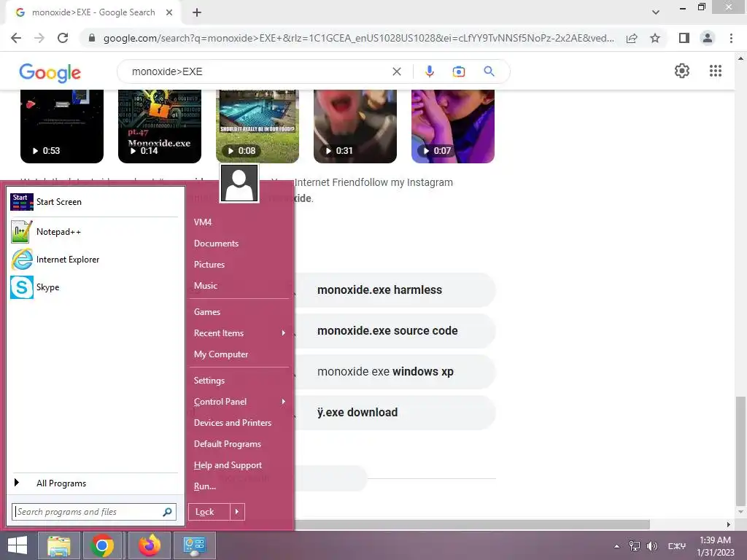Open Chrome three-dot menu
Image resolution: width=747 pixels, height=560 pixels.
731,38
